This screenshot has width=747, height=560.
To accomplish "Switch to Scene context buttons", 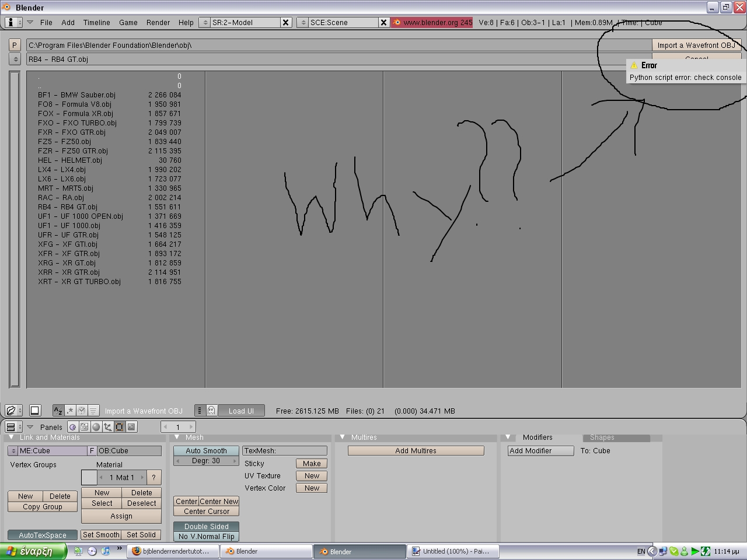I will pos(131,427).
